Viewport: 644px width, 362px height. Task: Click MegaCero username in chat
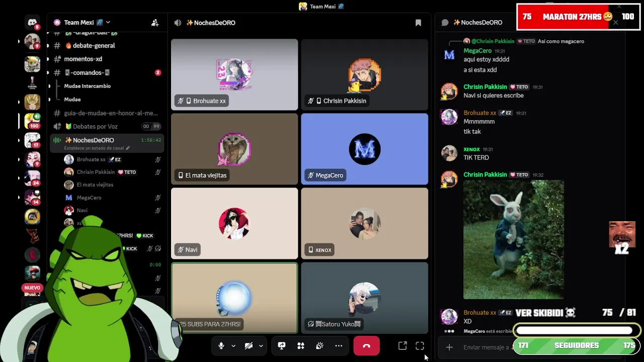coord(477,51)
